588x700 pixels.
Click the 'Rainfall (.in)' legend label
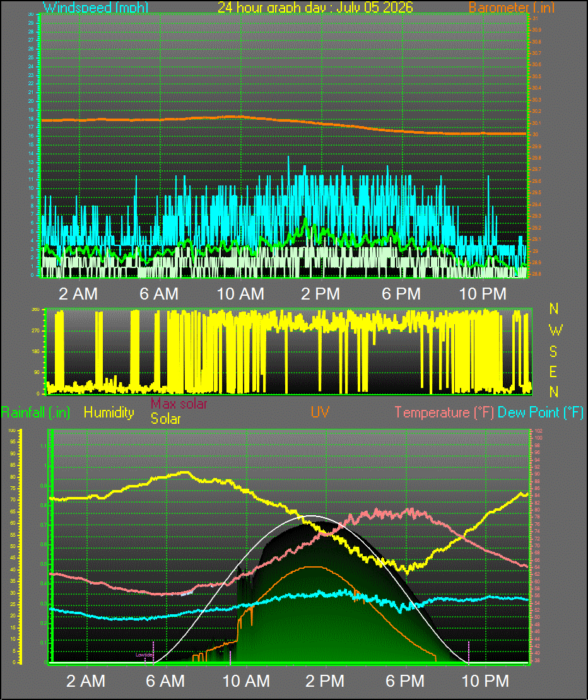coord(35,412)
